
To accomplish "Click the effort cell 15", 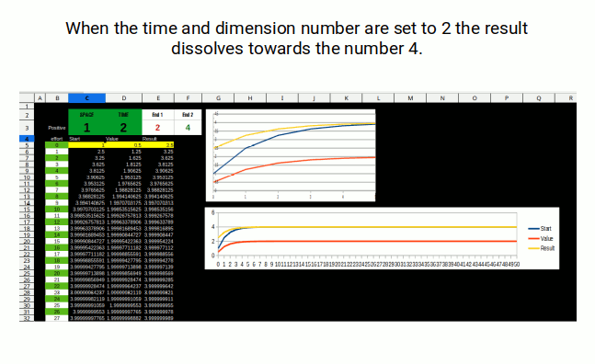I will [x=57, y=241].
